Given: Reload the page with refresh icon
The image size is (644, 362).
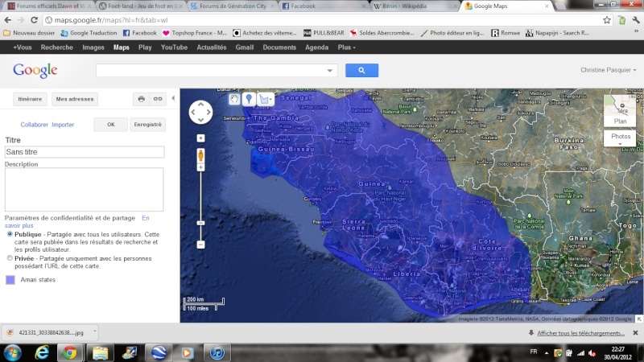Looking at the screenshot, I should [34, 19].
